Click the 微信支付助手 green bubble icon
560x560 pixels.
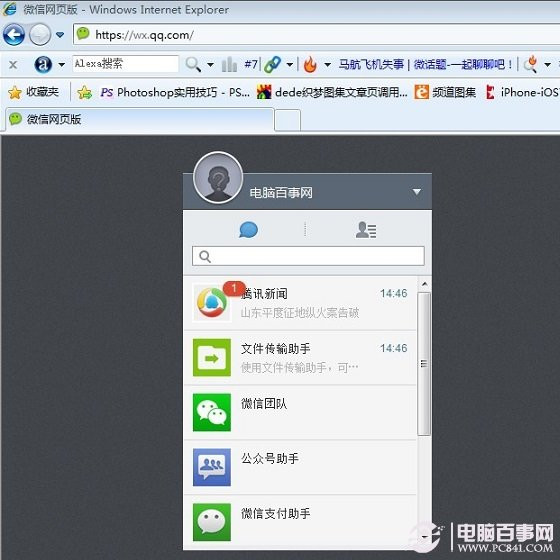tap(212, 522)
